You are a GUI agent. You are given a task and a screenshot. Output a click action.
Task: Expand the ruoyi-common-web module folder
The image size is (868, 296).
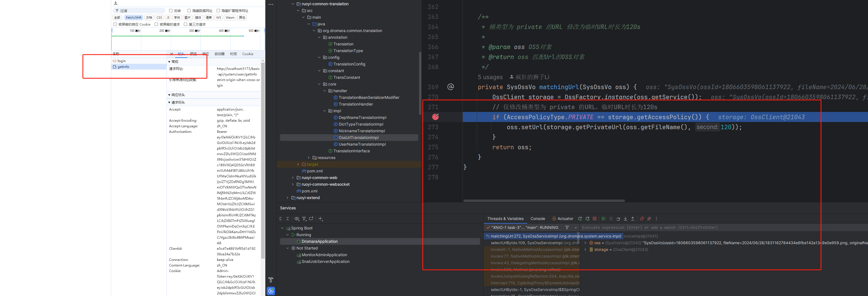pyautogui.click(x=293, y=178)
